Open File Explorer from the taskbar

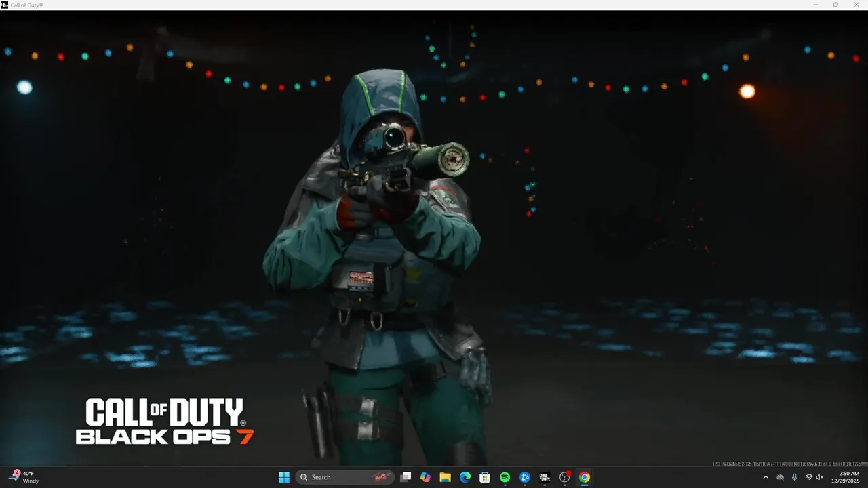point(445,477)
